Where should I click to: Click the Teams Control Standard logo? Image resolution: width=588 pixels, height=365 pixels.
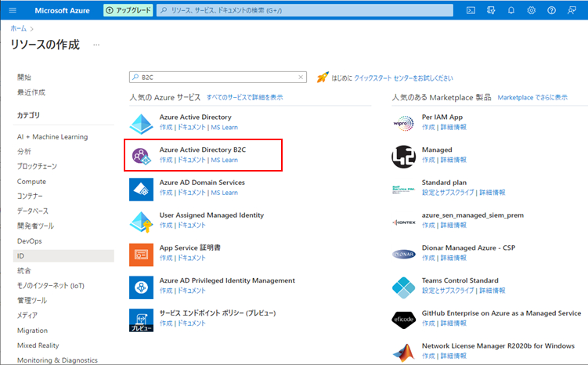[403, 287]
